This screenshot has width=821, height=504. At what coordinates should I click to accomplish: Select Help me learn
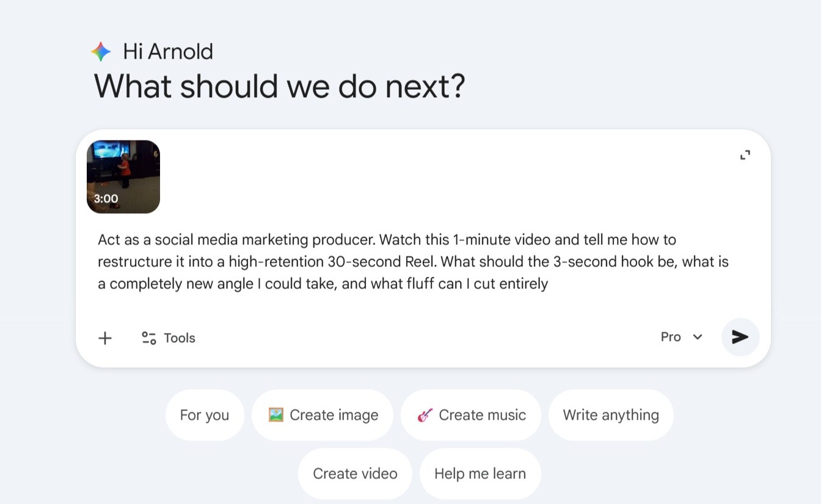(480, 473)
